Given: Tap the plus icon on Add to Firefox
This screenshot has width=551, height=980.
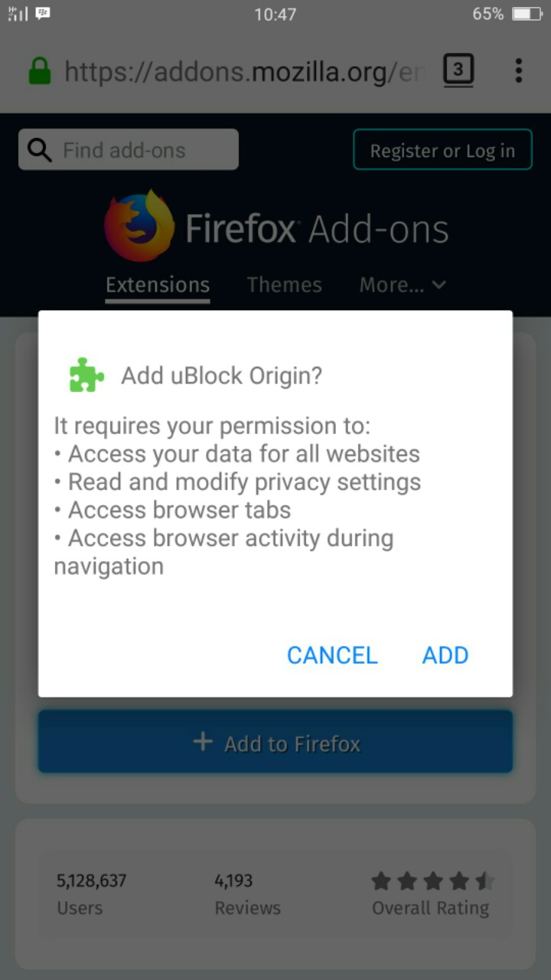Looking at the screenshot, I should (203, 742).
